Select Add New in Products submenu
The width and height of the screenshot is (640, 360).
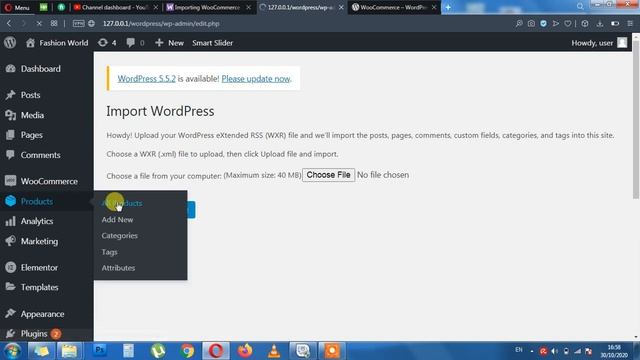tap(117, 220)
